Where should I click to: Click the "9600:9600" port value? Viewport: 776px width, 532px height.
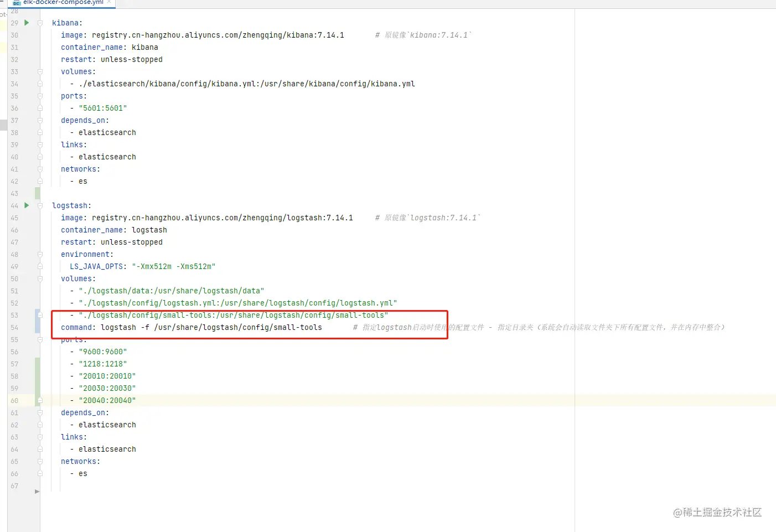coord(103,352)
